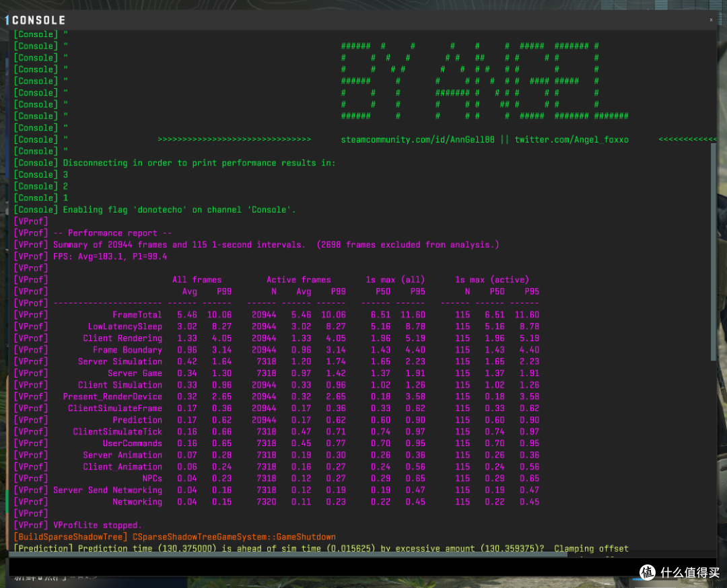
Task: Click the Client Animation row label
Action: coord(123,467)
